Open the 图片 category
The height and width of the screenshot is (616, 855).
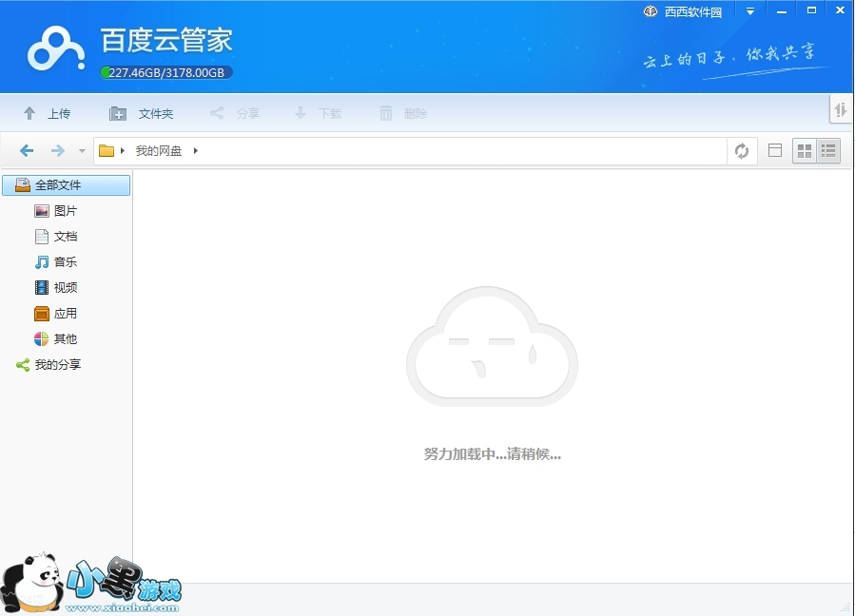65,211
